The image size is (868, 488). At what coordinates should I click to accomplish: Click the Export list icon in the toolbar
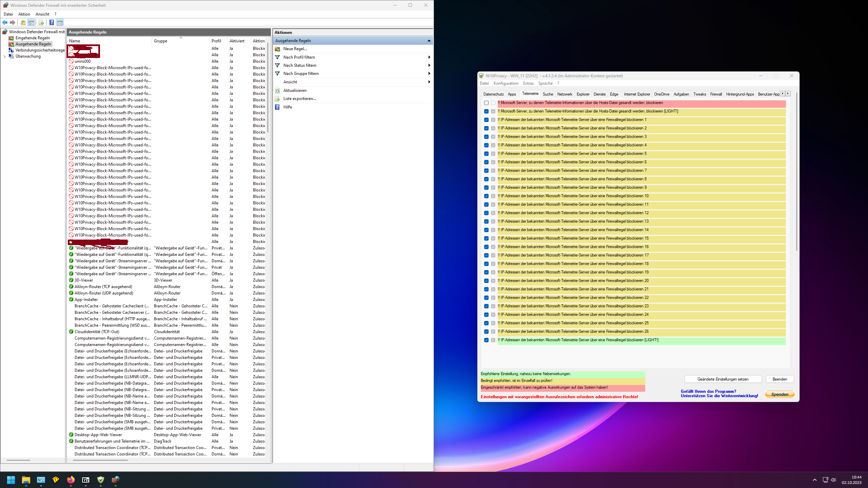click(x=41, y=23)
